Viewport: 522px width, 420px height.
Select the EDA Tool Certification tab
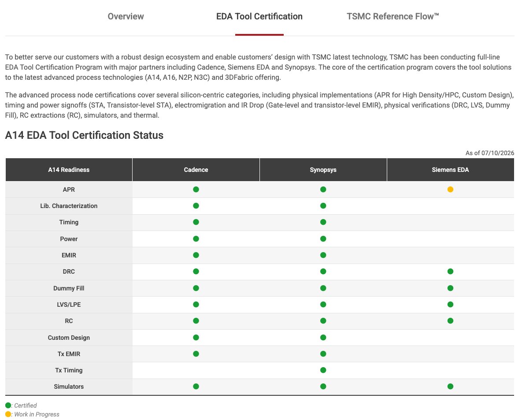259,16
